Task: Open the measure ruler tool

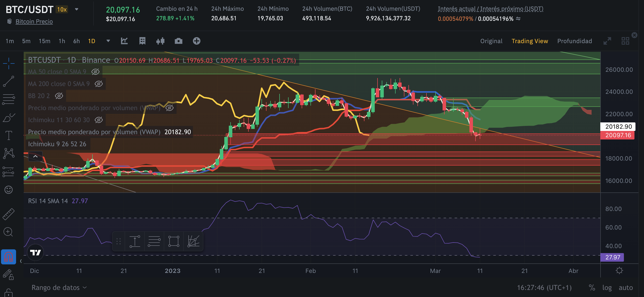Action: pos(9,214)
